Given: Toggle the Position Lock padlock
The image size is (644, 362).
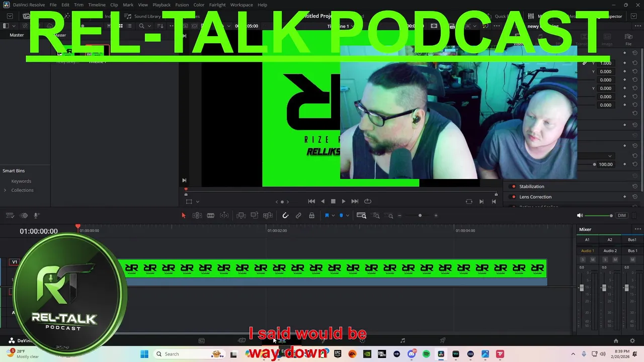Looking at the screenshot, I should click(x=311, y=216).
